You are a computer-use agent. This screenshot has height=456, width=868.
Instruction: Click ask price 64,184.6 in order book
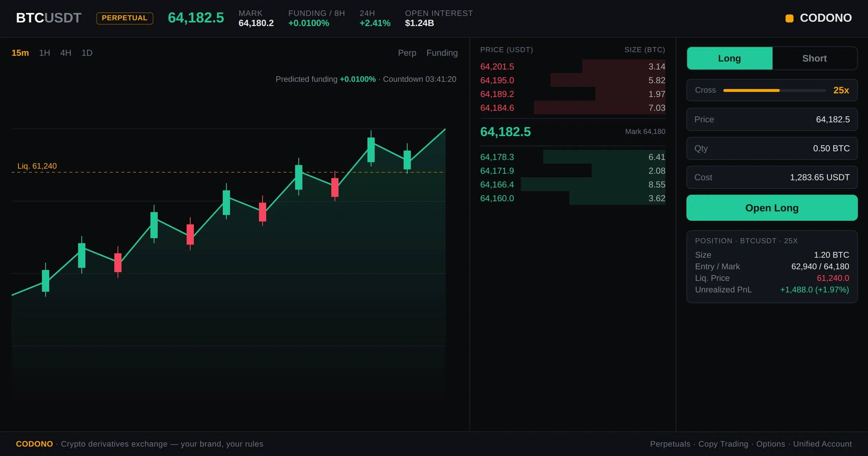(497, 108)
